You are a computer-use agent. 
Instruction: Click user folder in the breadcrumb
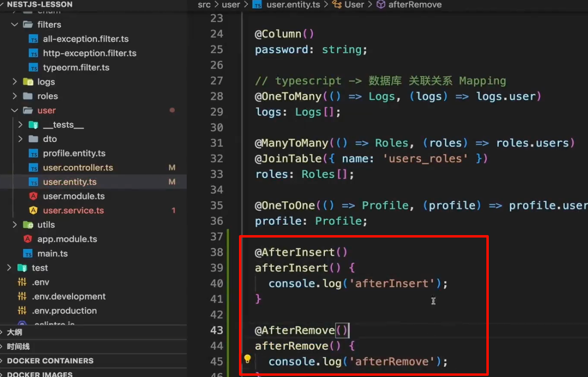(231, 5)
